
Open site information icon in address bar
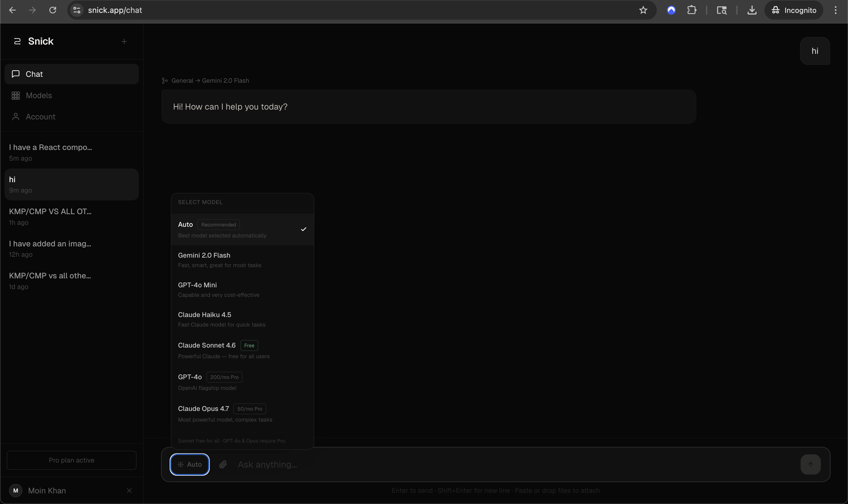click(x=77, y=10)
